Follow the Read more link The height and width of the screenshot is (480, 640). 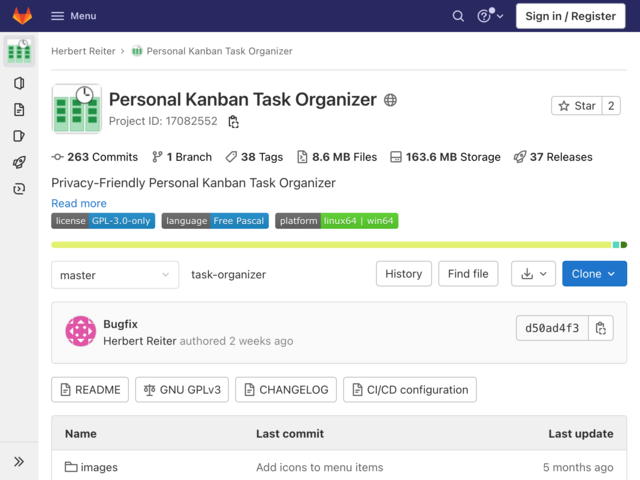[x=79, y=203]
